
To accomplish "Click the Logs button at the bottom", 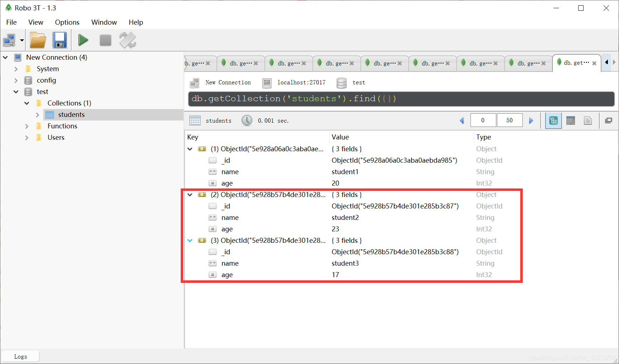I will [x=20, y=356].
